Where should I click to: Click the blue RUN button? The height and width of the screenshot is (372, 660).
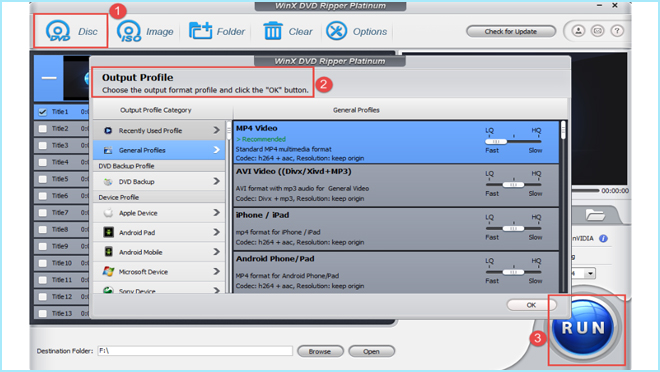point(583,327)
